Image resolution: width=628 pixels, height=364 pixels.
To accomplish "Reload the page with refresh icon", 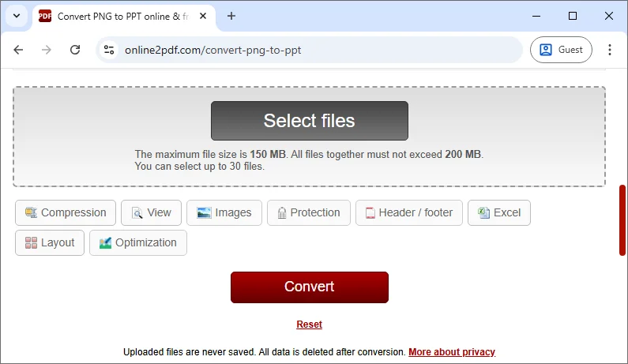I will click(75, 50).
